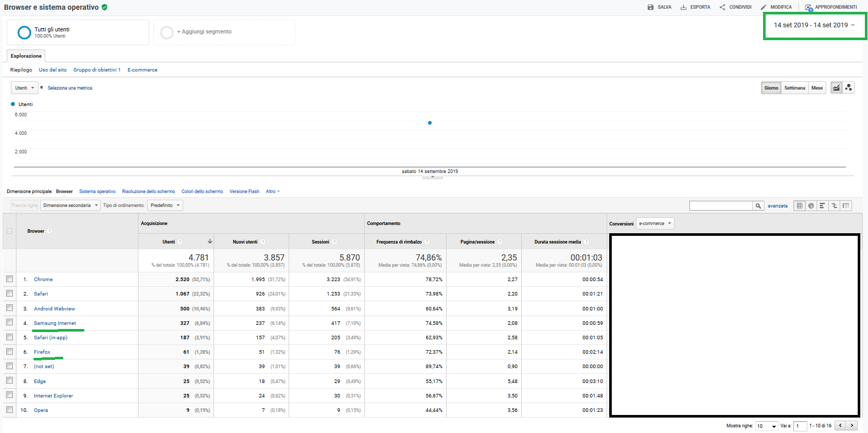Image resolution: width=868 pixels, height=433 pixels.
Task: Switch to motion chart icon
Action: [848, 88]
